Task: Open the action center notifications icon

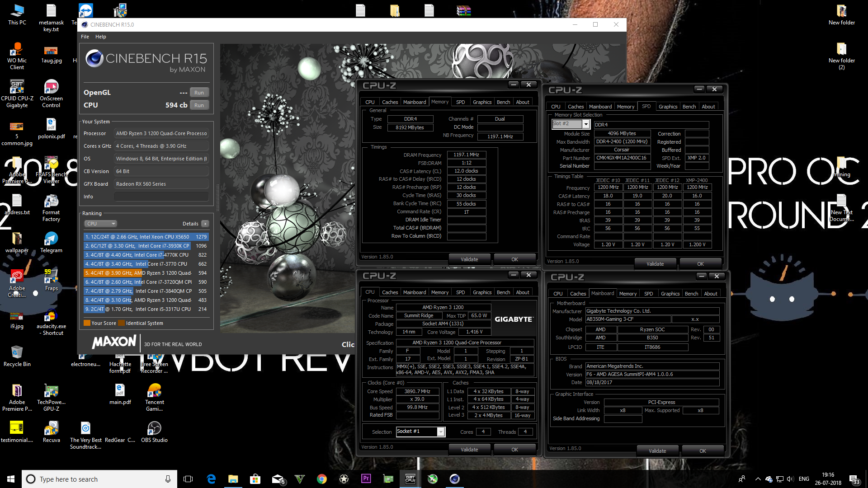Action: pyautogui.click(x=854, y=479)
